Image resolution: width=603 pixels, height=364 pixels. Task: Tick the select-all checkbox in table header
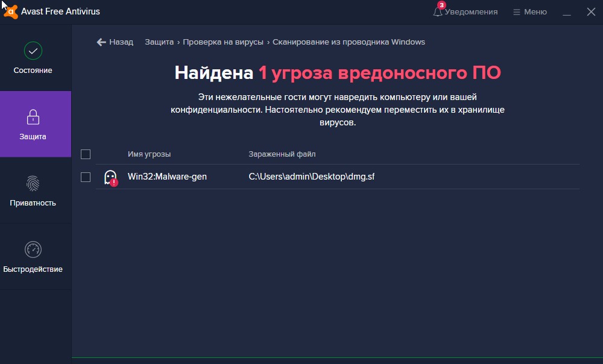86,154
